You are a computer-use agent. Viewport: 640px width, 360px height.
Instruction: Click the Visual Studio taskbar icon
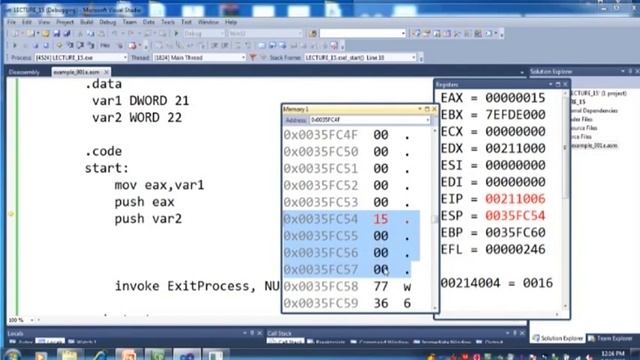(187, 355)
